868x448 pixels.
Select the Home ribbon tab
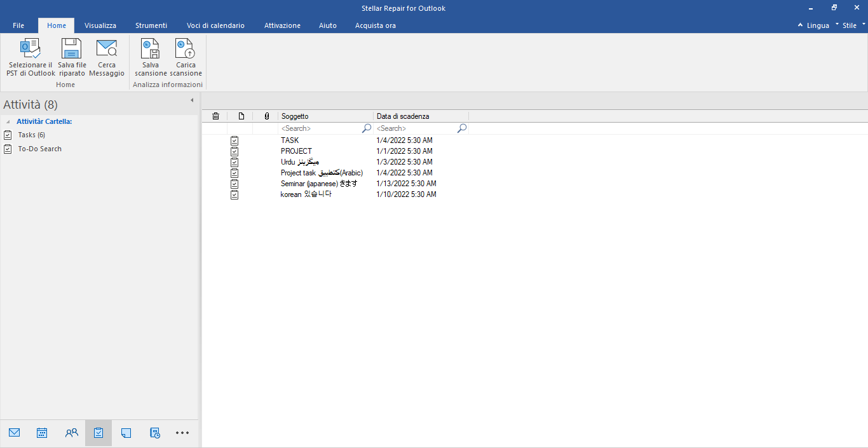(x=57, y=25)
